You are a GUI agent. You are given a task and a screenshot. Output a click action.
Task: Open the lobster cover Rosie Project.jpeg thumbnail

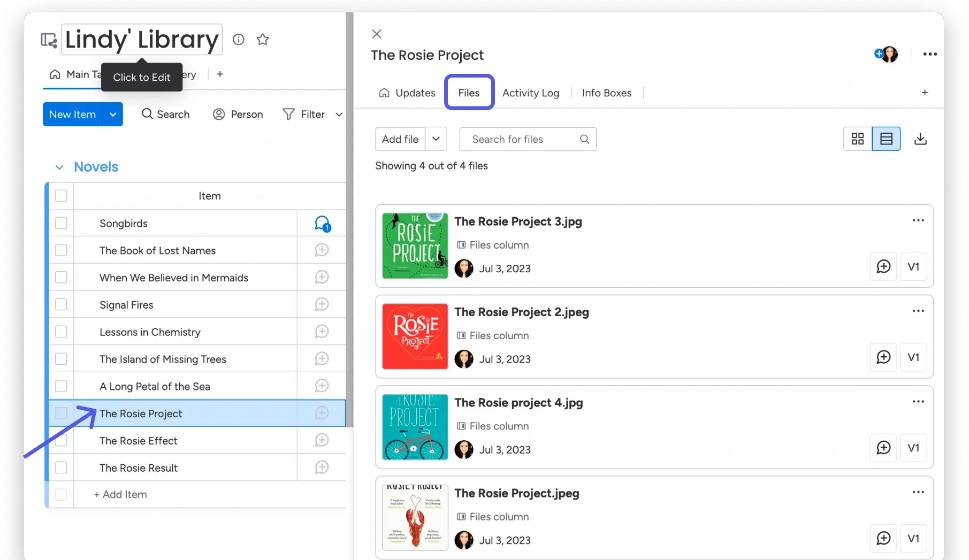(x=415, y=517)
